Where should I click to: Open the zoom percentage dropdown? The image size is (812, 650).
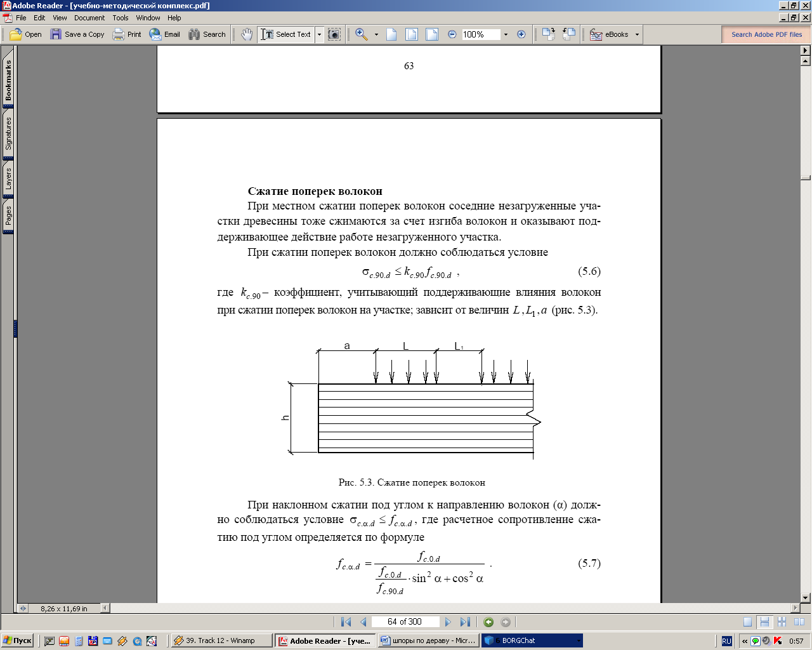pyautogui.click(x=506, y=34)
